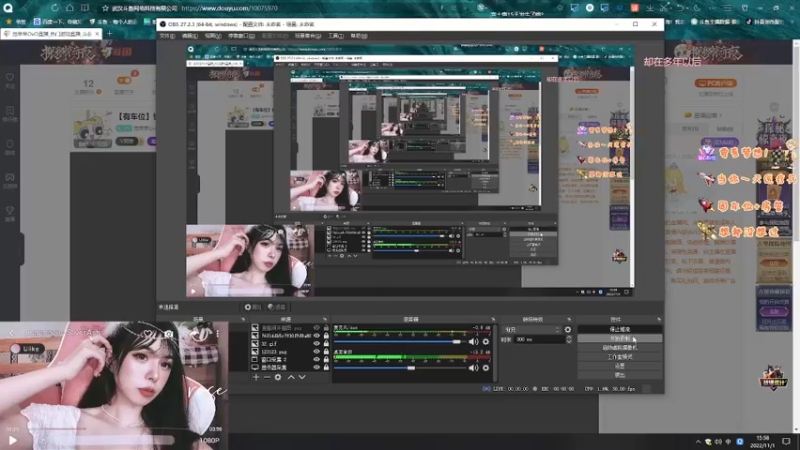The image size is (800, 450).
Task: Adjust the transition duration stepper arrows
Action: pos(569,339)
